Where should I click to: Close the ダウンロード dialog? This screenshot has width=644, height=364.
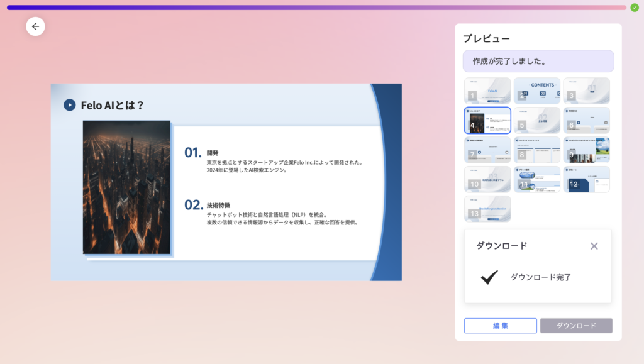594,246
